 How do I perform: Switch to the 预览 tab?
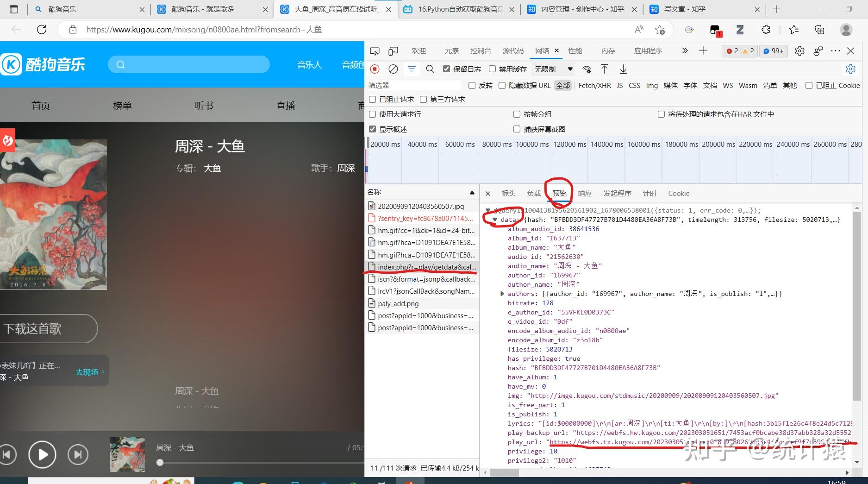pos(559,194)
